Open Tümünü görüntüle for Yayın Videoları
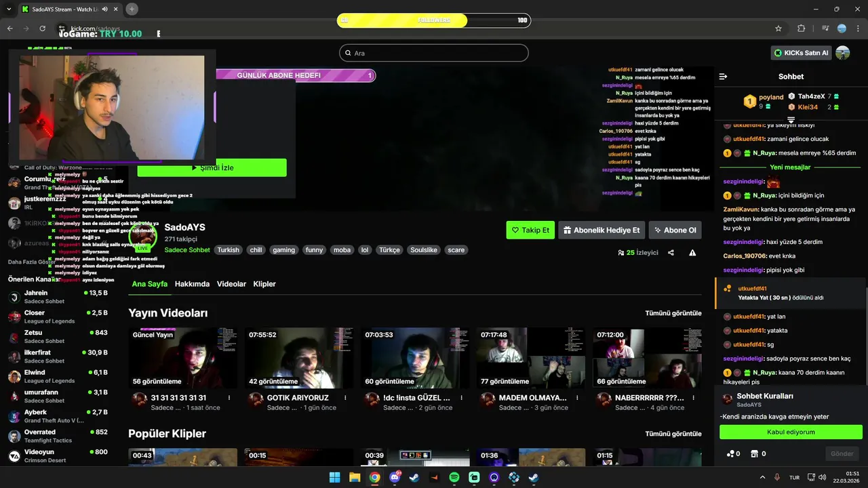868x488 pixels. click(673, 313)
